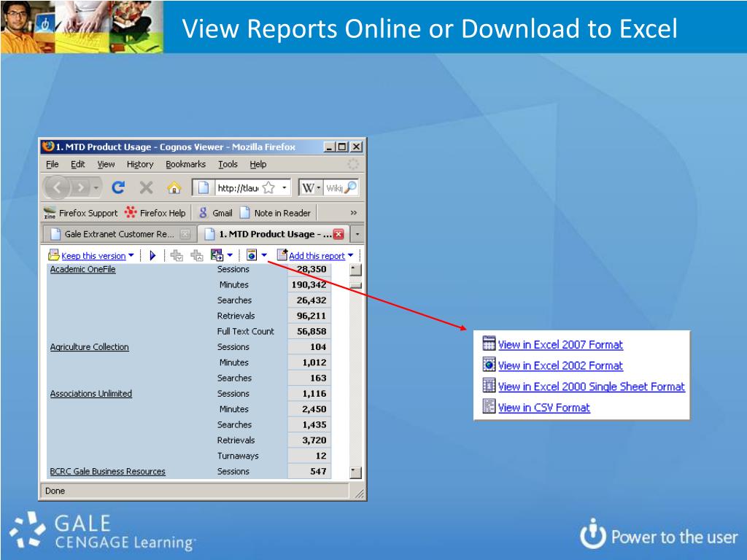Viewport: 747px width, 560px height.
Task: Click the vertical scrollbar thumb
Action: (x=355, y=285)
